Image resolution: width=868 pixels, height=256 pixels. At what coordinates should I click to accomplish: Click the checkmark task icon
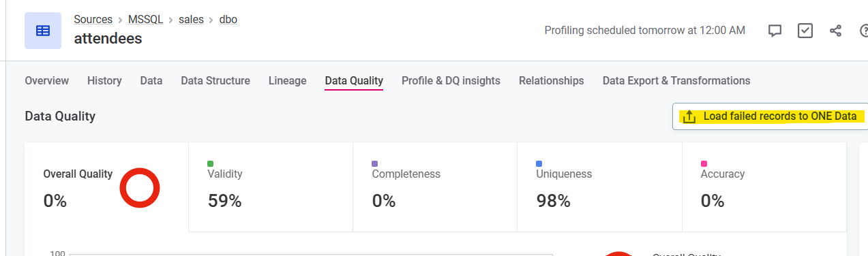(805, 31)
